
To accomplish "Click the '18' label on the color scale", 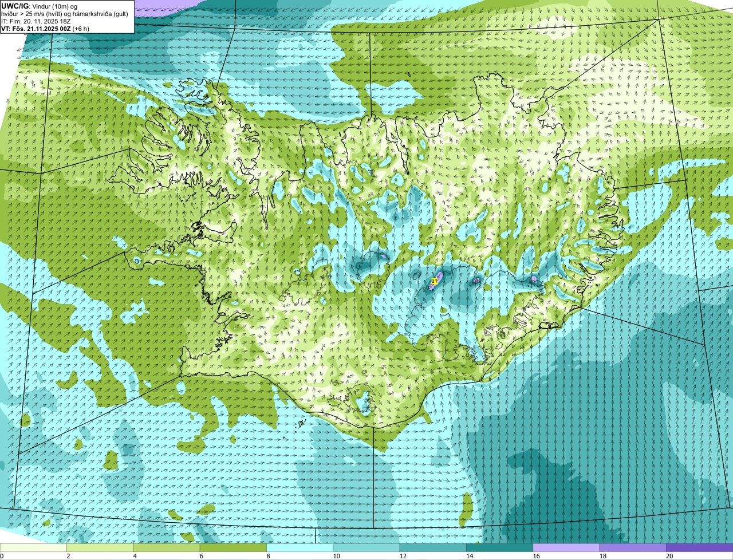I will click(602, 556).
